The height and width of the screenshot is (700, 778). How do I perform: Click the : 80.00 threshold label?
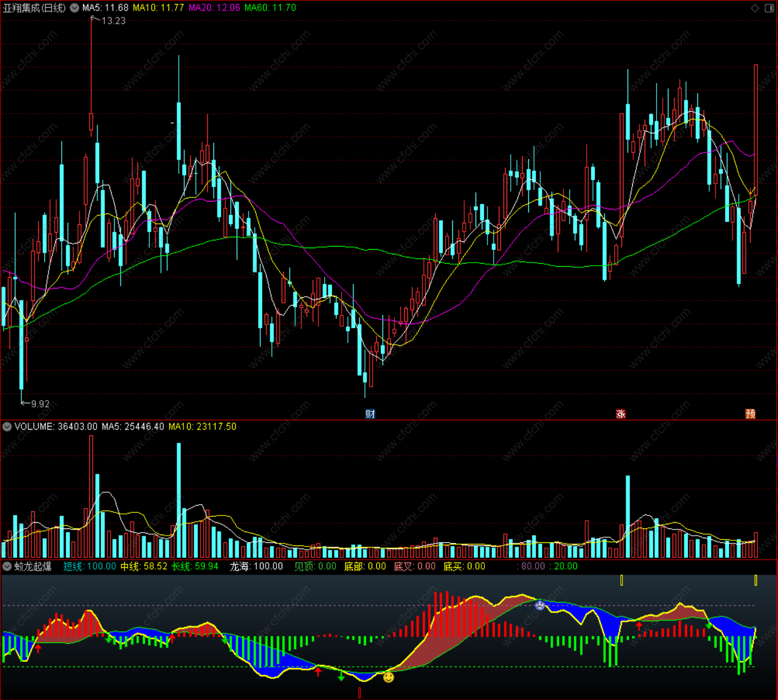[x=531, y=566]
